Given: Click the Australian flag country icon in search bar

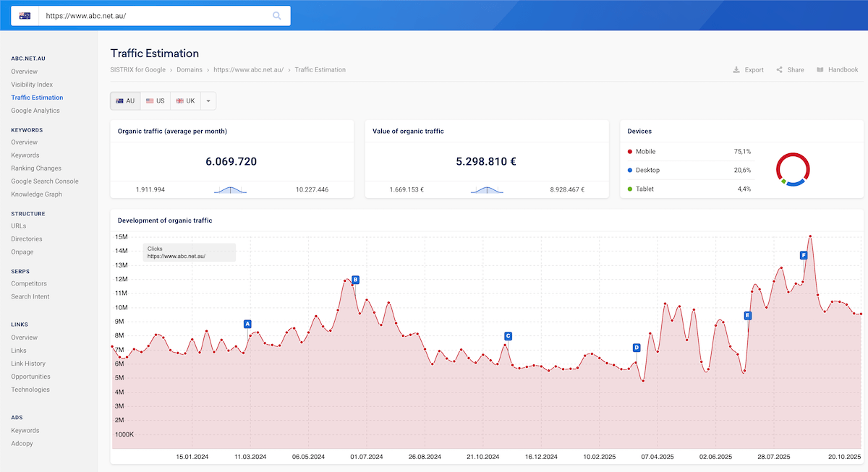Looking at the screenshot, I should click(x=25, y=15).
